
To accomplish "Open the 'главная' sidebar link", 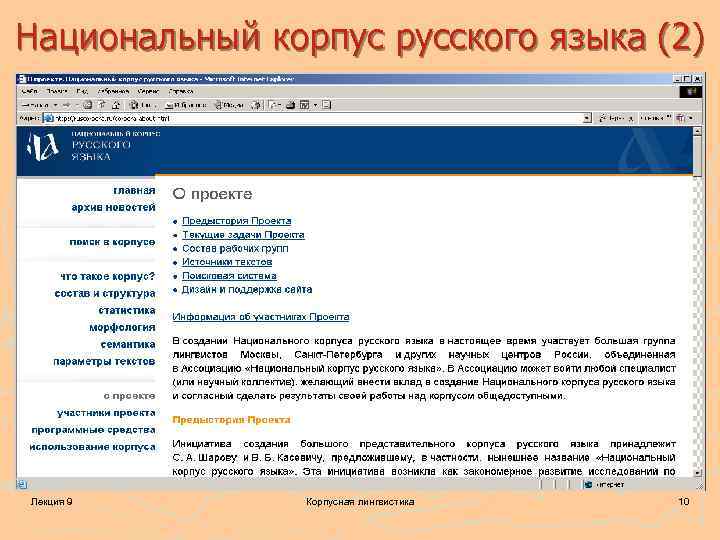I will click(134, 190).
